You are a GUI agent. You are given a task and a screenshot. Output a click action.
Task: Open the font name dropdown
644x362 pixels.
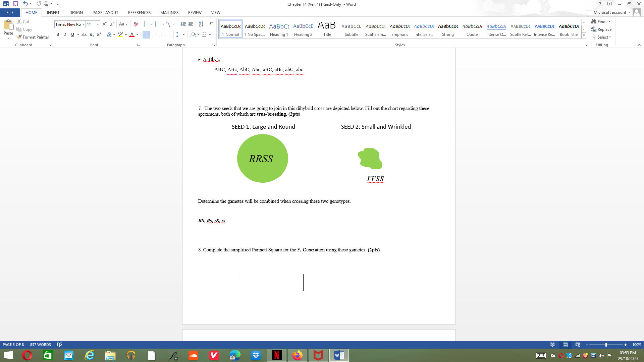click(x=83, y=24)
